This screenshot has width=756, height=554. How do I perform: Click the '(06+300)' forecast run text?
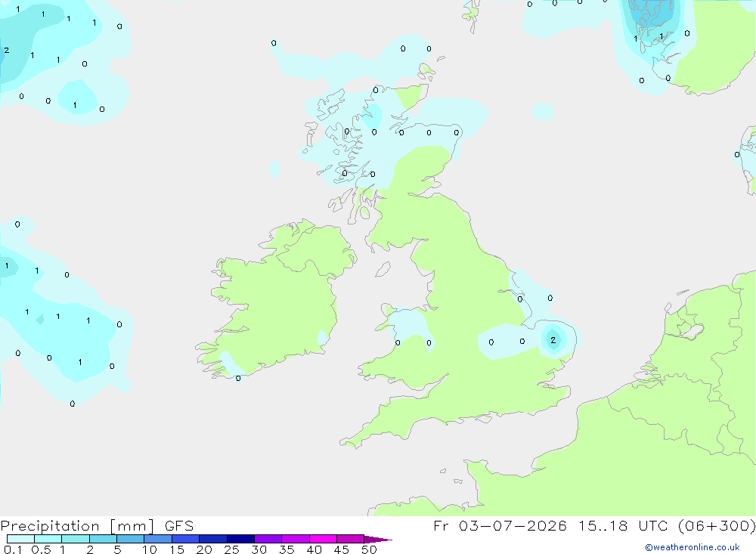(717, 525)
